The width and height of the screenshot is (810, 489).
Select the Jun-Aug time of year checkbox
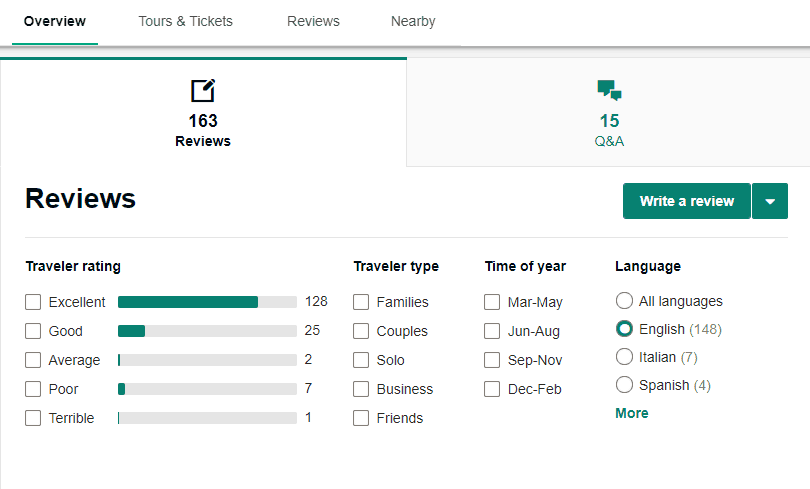point(492,331)
